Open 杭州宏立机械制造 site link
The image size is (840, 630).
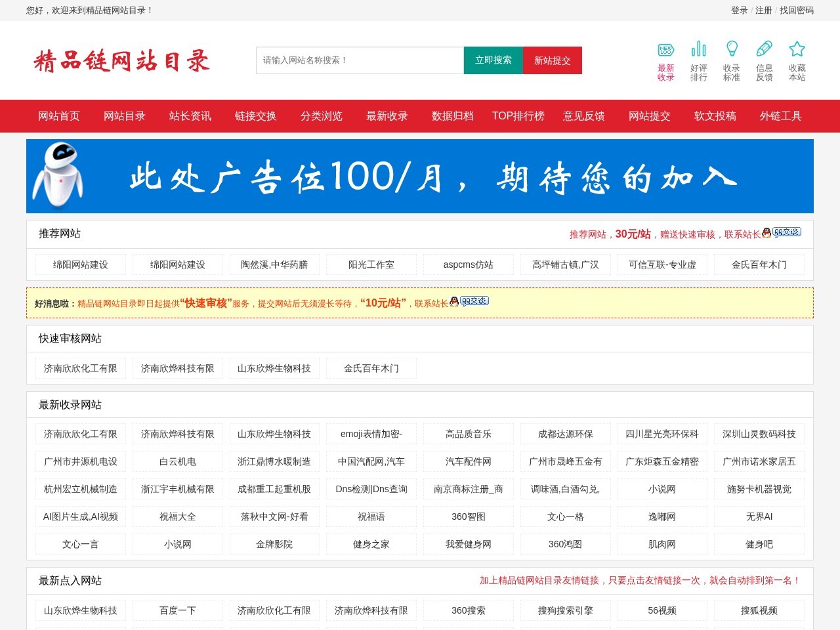81,489
